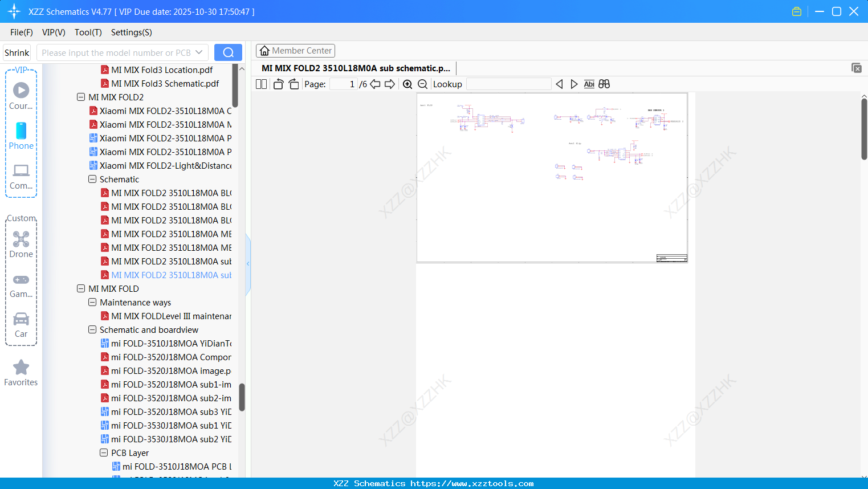This screenshot has width=868, height=489.
Task: Close the open document tab panel icon
Action: coord(856,68)
